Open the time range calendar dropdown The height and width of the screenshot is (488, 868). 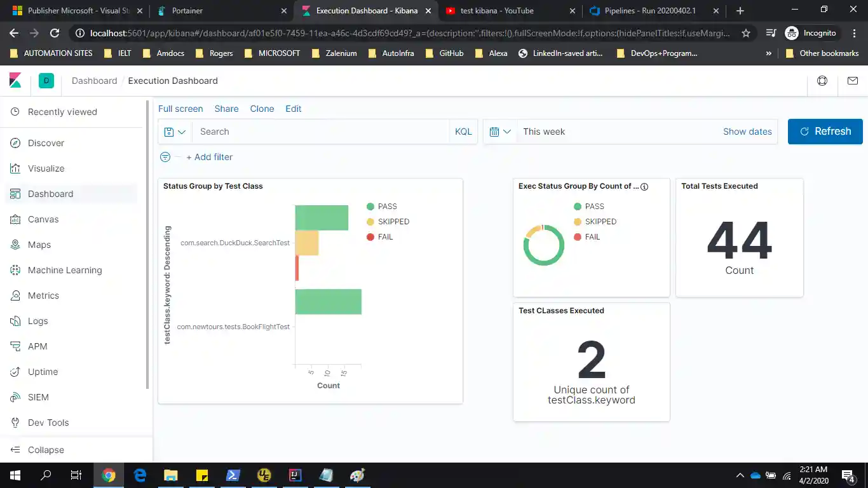pyautogui.click(x=500, y=132)
